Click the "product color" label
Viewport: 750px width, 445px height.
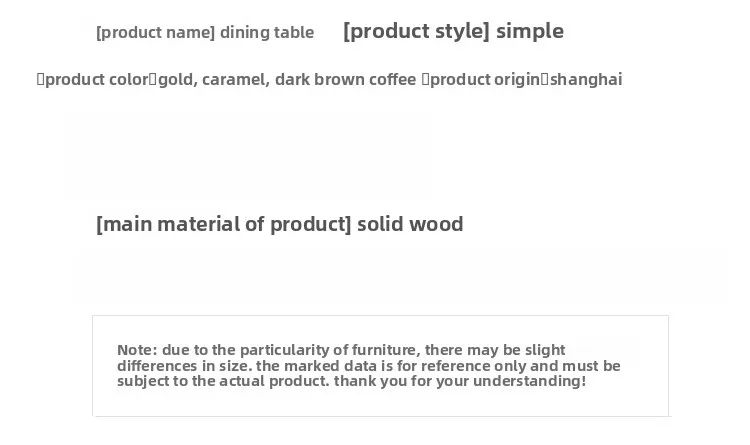pyautogui.click(x=97, y=79)
